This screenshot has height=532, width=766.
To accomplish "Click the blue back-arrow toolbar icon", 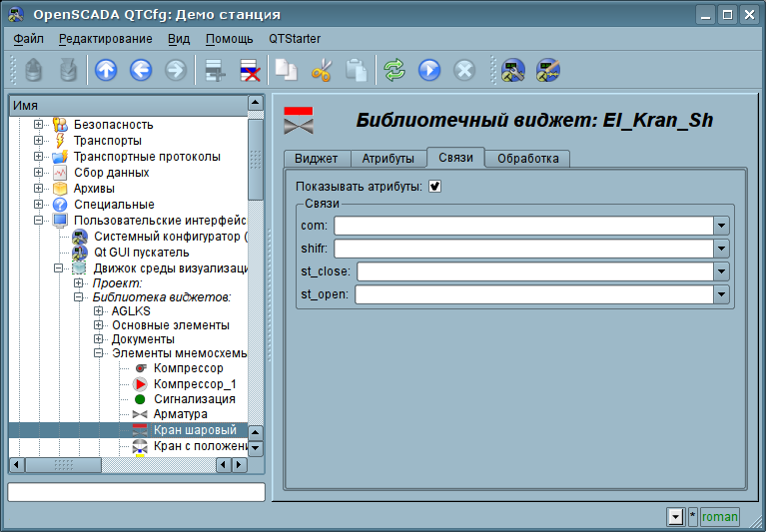I will [141, 70].
